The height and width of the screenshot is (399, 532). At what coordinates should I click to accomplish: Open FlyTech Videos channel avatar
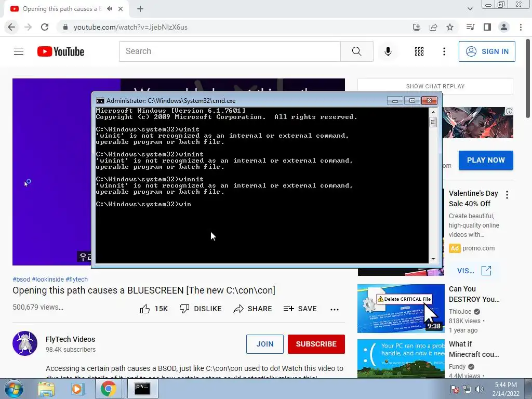[25, 343]
